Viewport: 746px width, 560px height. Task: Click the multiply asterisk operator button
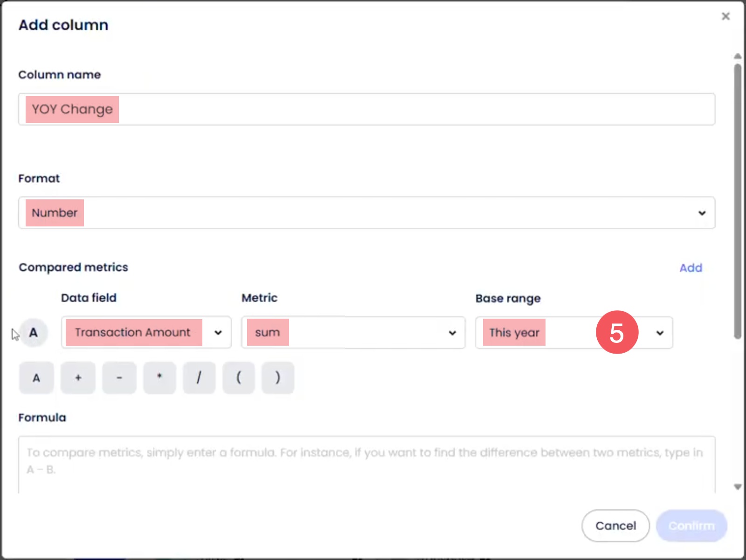pyautogui.click(x=159, y=378)
